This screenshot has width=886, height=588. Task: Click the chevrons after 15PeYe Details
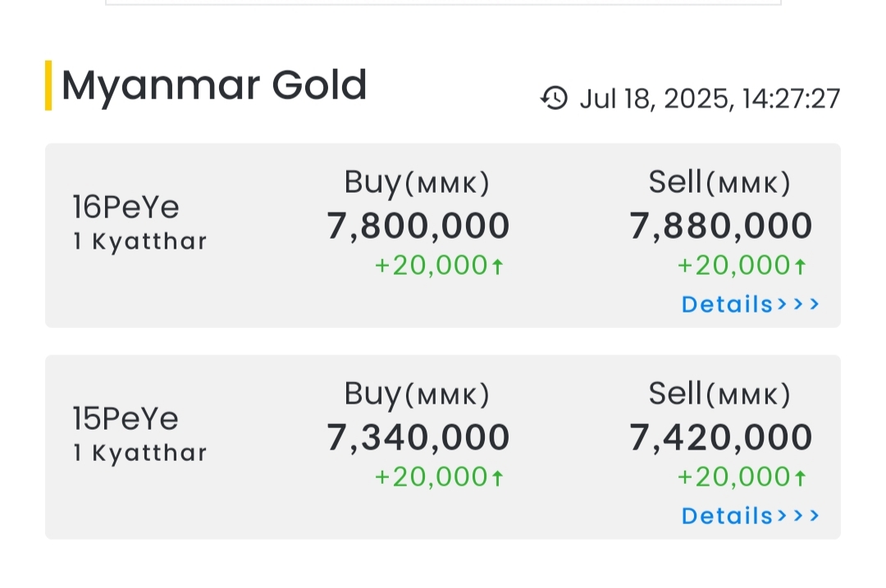(x=798, y=516)
